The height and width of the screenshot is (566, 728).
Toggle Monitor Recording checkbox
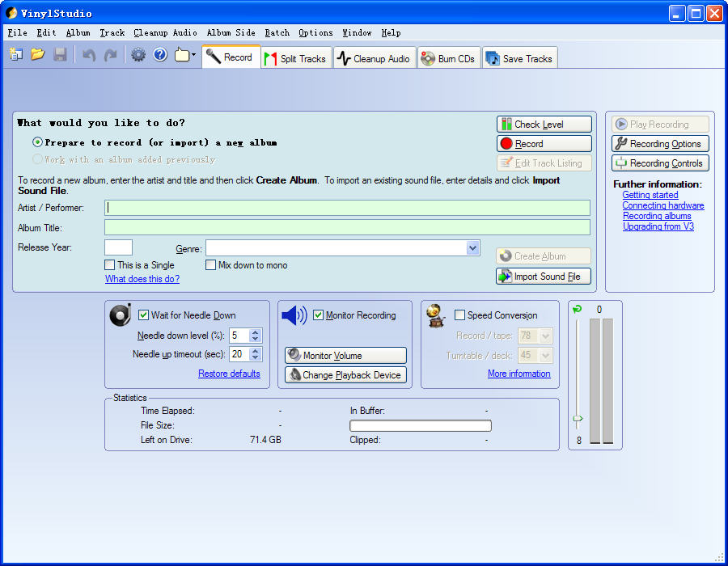tap(318, 315)
